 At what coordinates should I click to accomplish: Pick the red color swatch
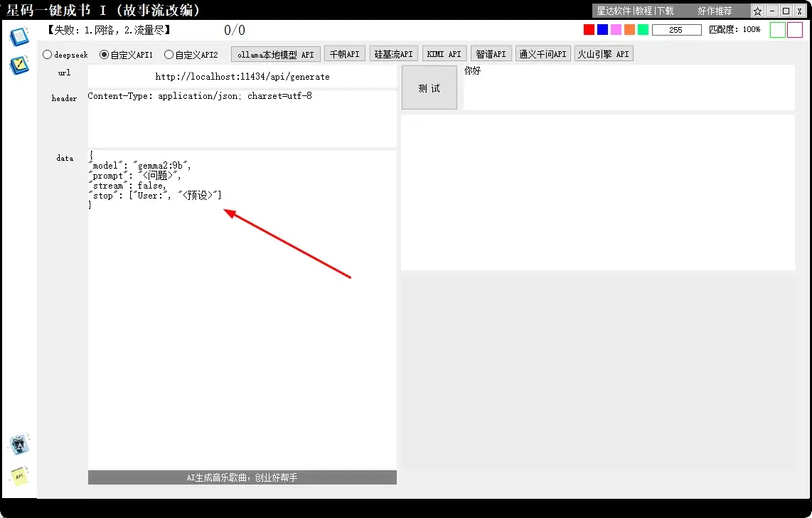589,30
